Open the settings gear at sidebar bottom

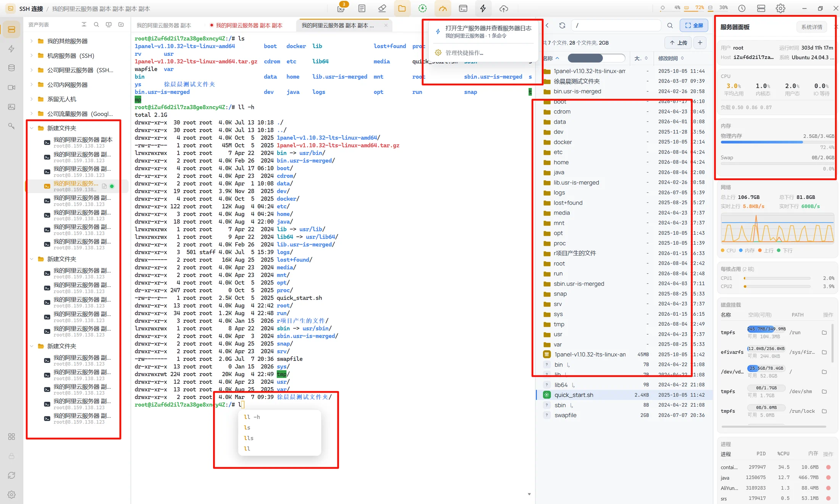click(11, 494)
